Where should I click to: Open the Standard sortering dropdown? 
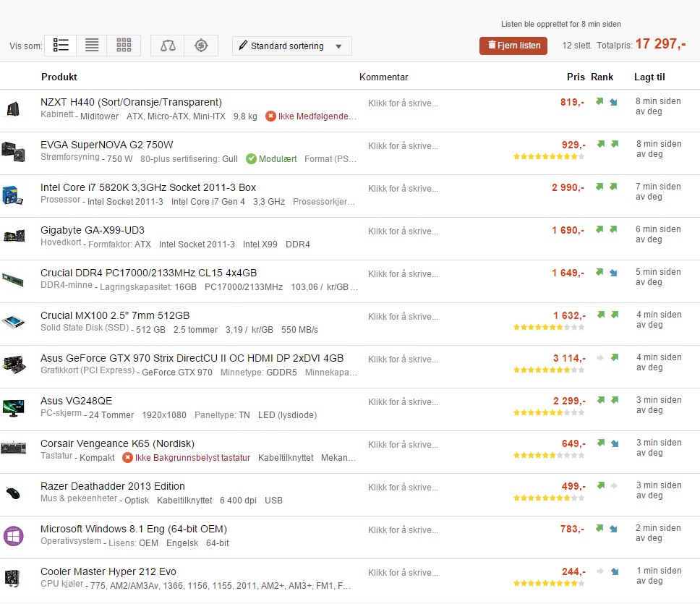[x=292, y=46]
